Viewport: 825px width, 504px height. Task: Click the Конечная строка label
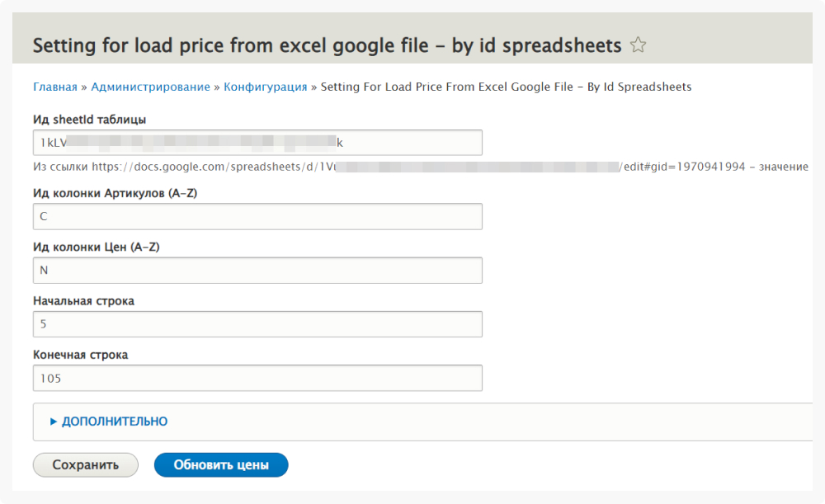80,356
